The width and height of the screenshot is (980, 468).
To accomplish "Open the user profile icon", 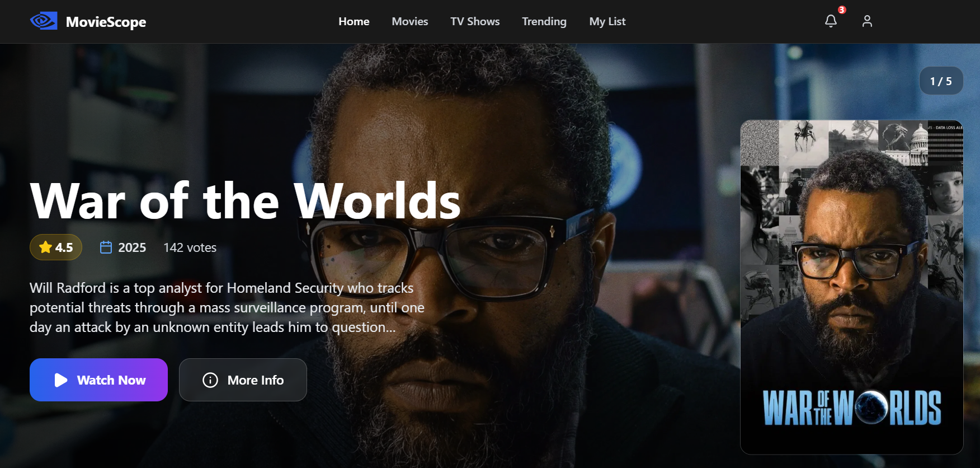I will point(867,21).
